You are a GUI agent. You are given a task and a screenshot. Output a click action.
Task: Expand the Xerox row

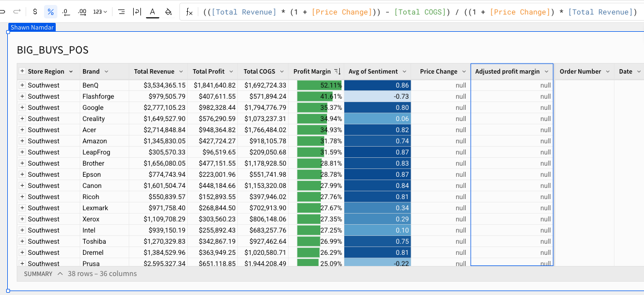point(22,219)
